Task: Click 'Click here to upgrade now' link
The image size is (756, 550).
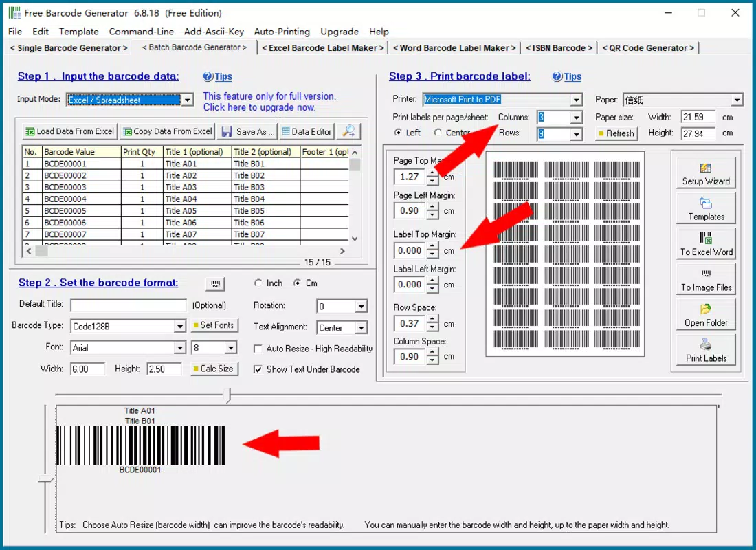Action: pyautogui.click(x=259, y=107)
